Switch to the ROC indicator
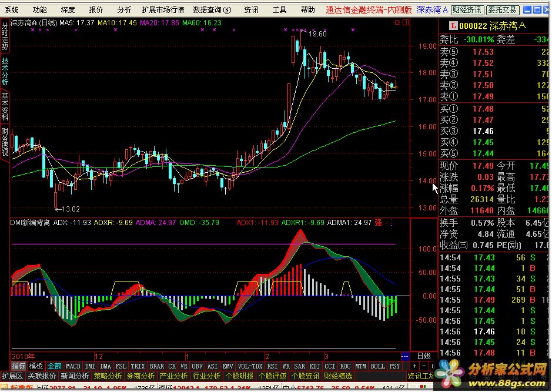Image resolution: width=552 pixels, height=392 pixels. pos(345,366)
